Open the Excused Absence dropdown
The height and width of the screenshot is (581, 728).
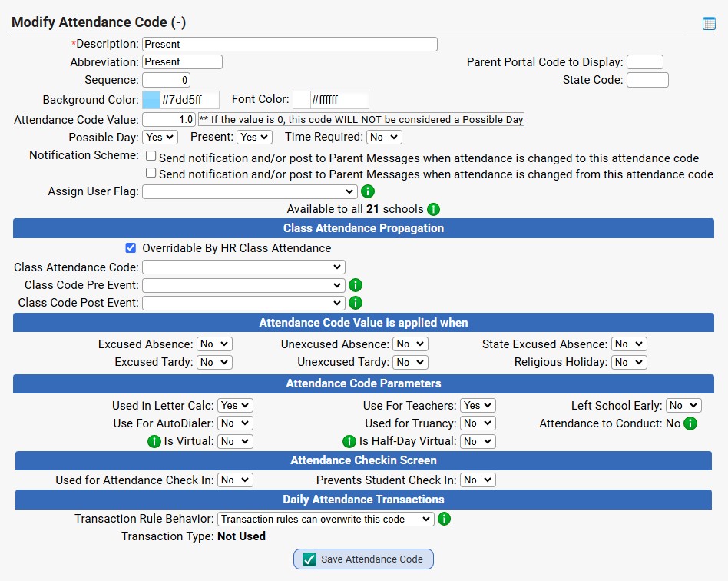[214, 344]
